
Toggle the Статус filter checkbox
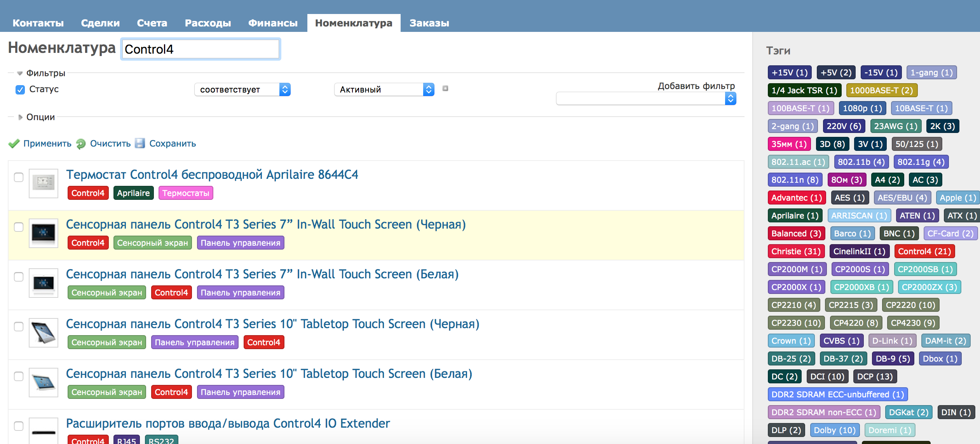(20, 89)
